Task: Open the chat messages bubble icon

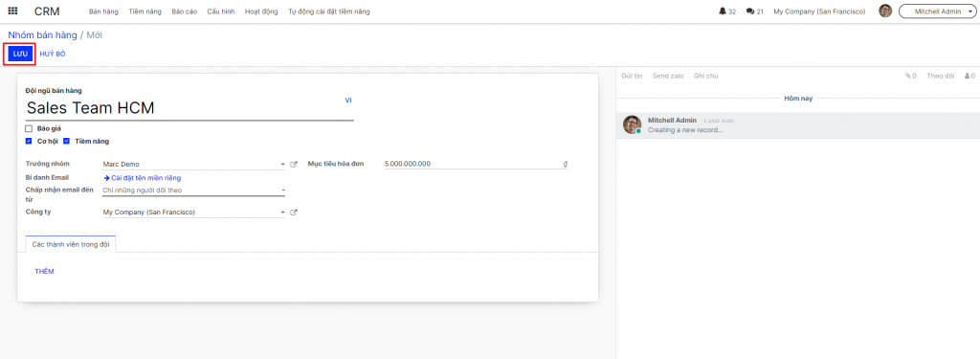Action: 750,11
